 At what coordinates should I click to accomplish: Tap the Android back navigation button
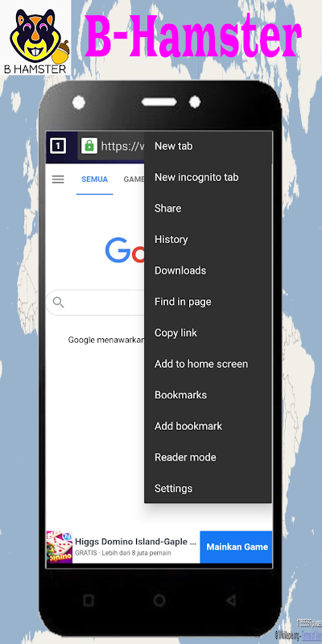231,601
